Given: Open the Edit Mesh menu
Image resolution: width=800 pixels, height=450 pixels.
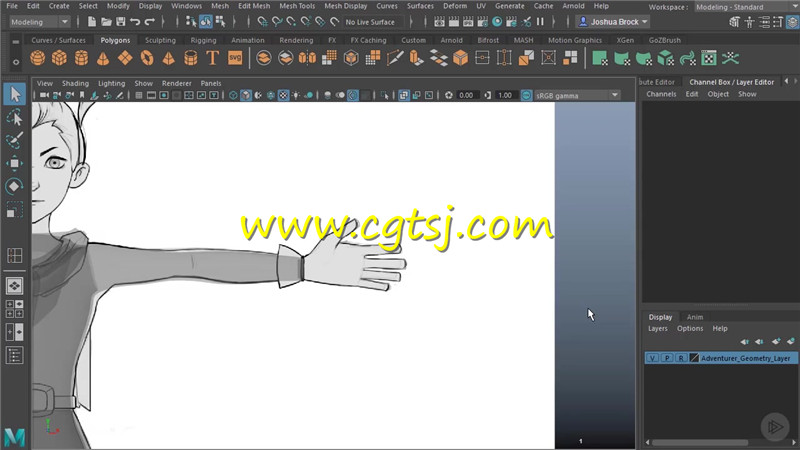Looking at the screenshot, I should 254,6.
